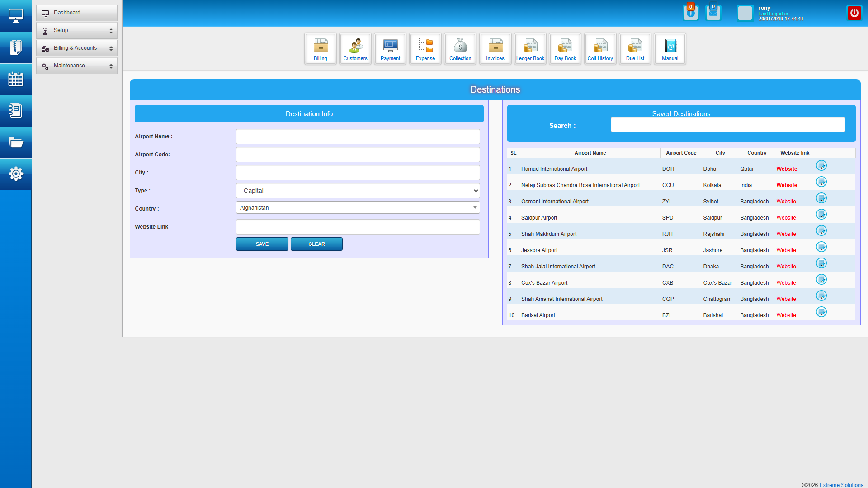Click the Expense toolbar icon
Viewport: 868px width, 488px height.
(x=425, y=48)
